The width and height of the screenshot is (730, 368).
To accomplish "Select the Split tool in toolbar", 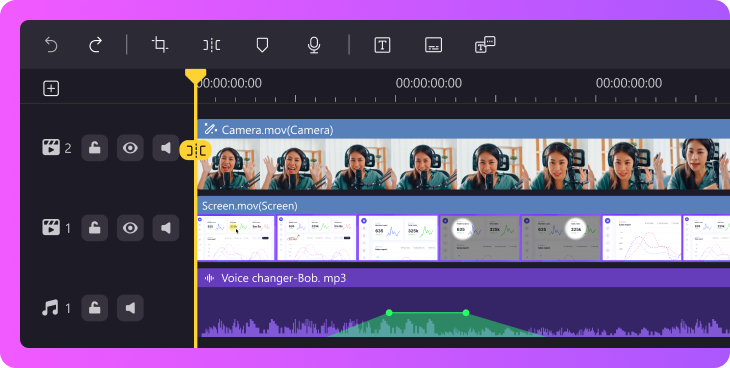I will click(x=211, y=45).
